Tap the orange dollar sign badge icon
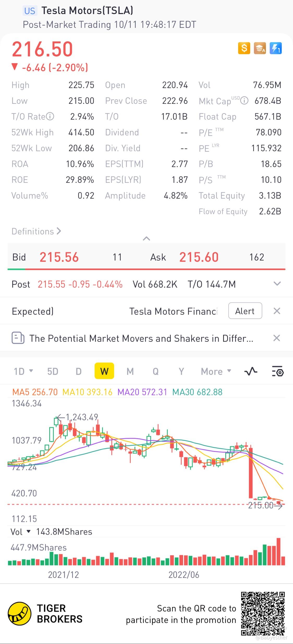The width and height of the screenshot is (293, 644). (x=244, y=48)
